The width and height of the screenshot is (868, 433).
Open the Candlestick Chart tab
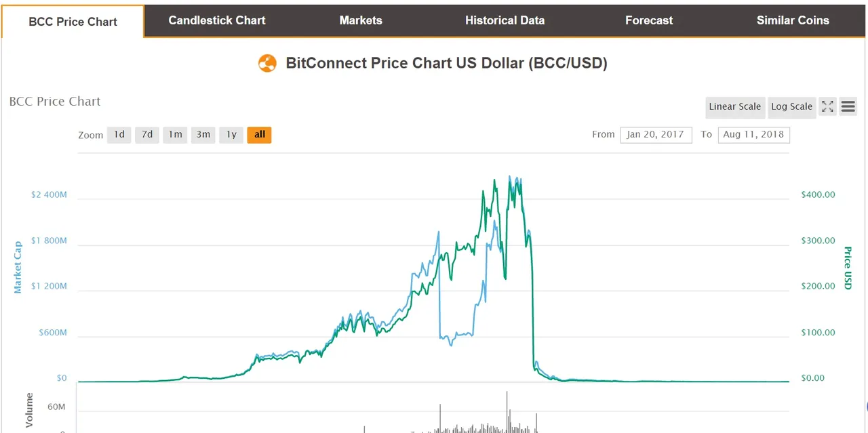pos(217,20)
